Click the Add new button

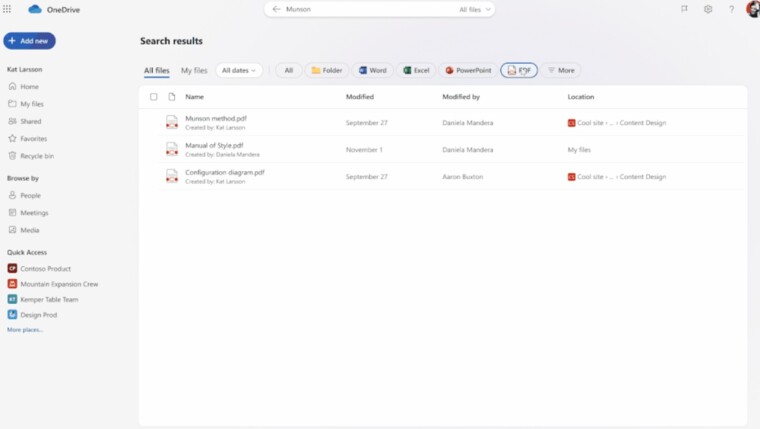point(30,41)
